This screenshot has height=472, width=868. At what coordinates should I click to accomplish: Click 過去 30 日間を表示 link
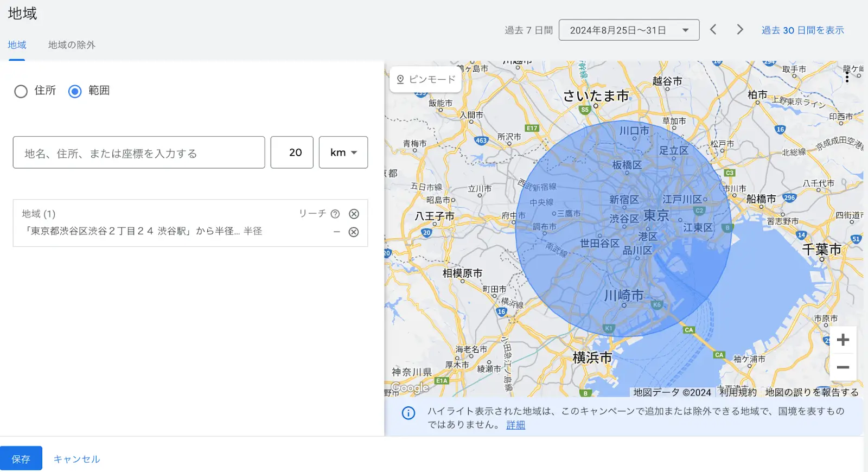(x=802, y=30)
